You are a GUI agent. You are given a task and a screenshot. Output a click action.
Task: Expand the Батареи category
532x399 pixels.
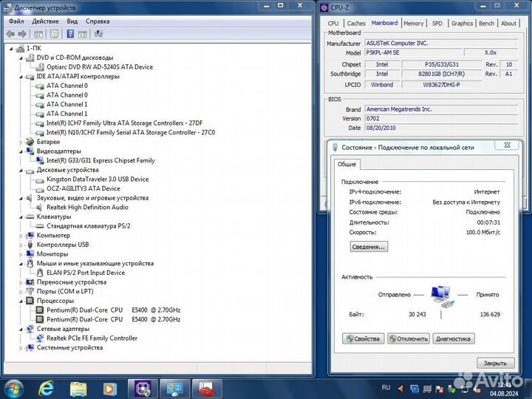pyautogui.click(x=21, y=142)
